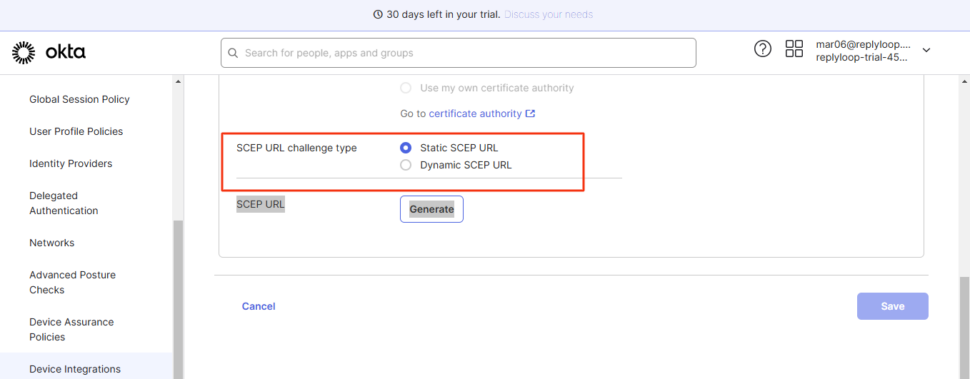Click the clock icon in trial banner
970x379 pixels.
pyautogui.click(x=379, y=14)
